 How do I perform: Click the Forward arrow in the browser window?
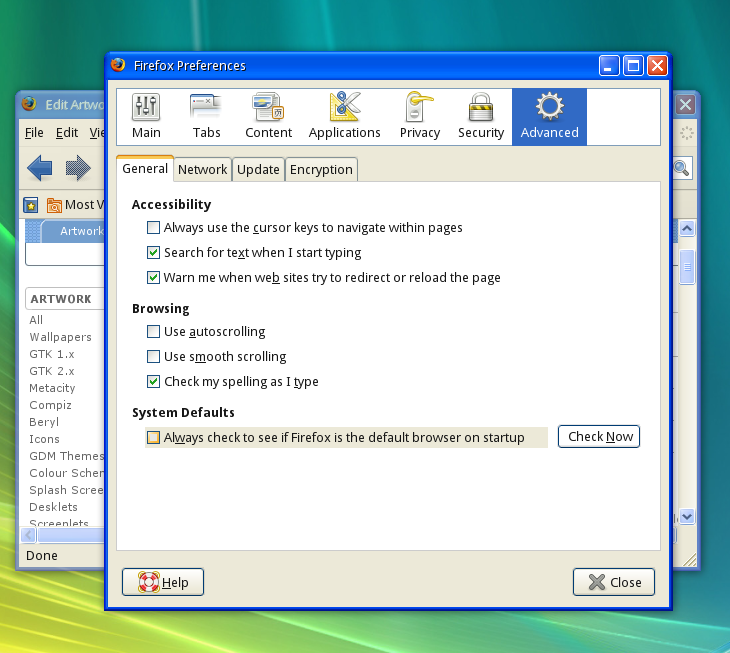pyautogui.click(x=78, y=168)
